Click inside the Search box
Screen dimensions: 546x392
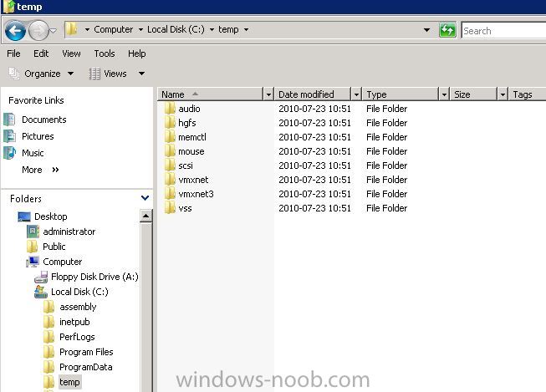tap(503, 31)
